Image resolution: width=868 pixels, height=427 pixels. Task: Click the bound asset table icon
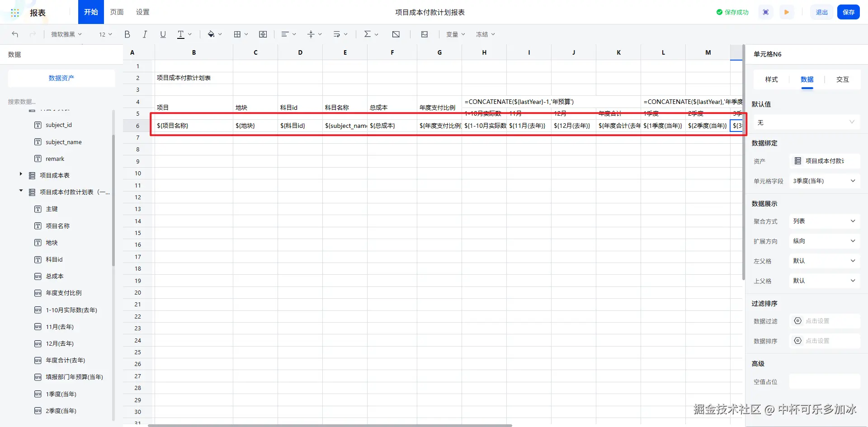pyautogui.click(x=798, y=161)
